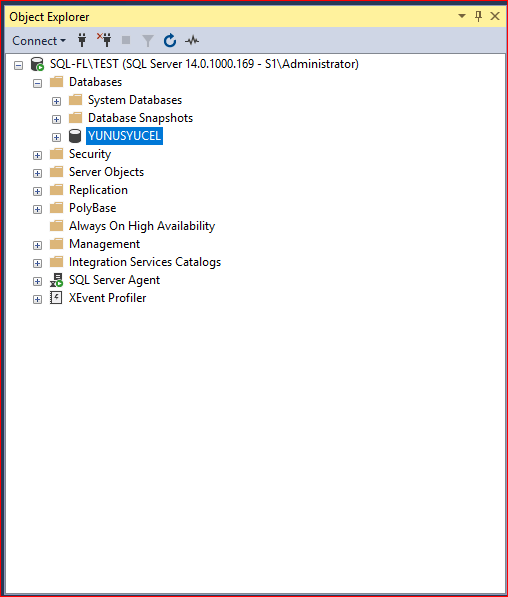Collapse the Databases folder
This screenshot has width=508, height=597.
[x=37, y=83]
